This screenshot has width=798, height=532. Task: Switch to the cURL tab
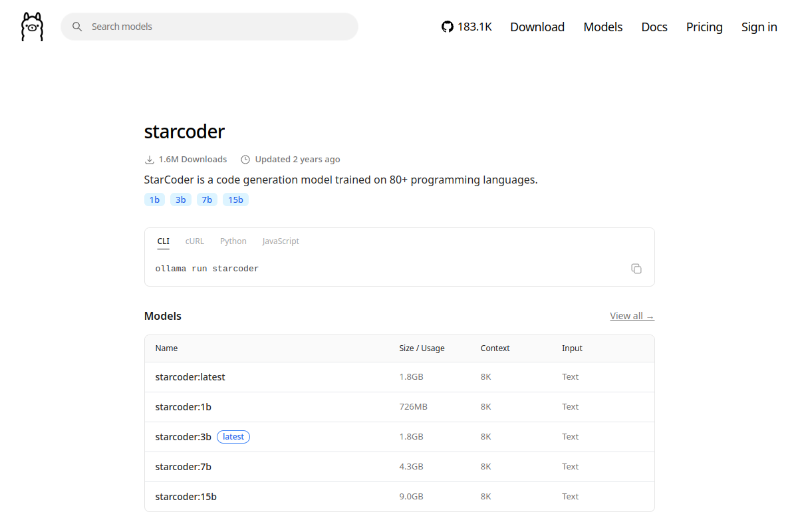tap(195, 241)
